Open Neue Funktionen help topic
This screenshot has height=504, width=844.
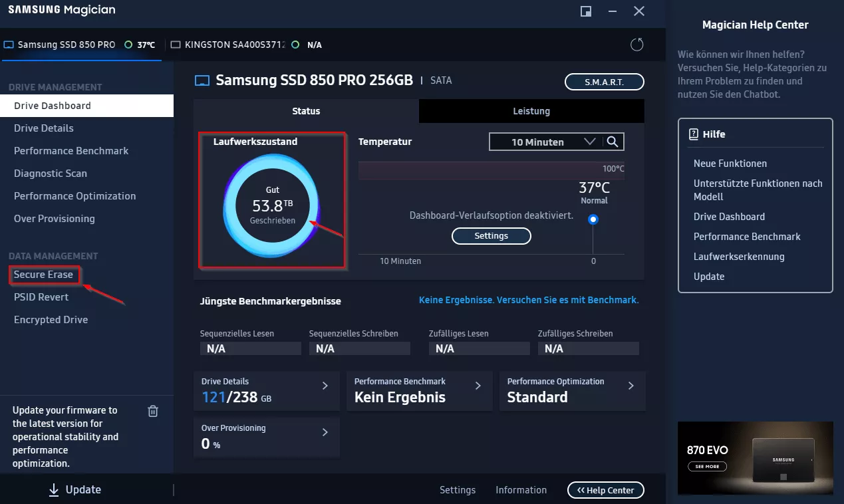coord(730,164)
